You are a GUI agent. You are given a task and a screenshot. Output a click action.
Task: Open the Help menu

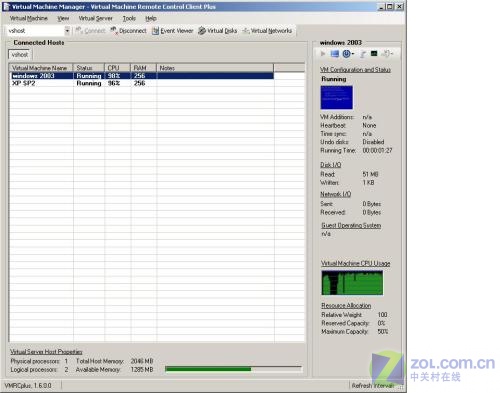click(151, 18)
